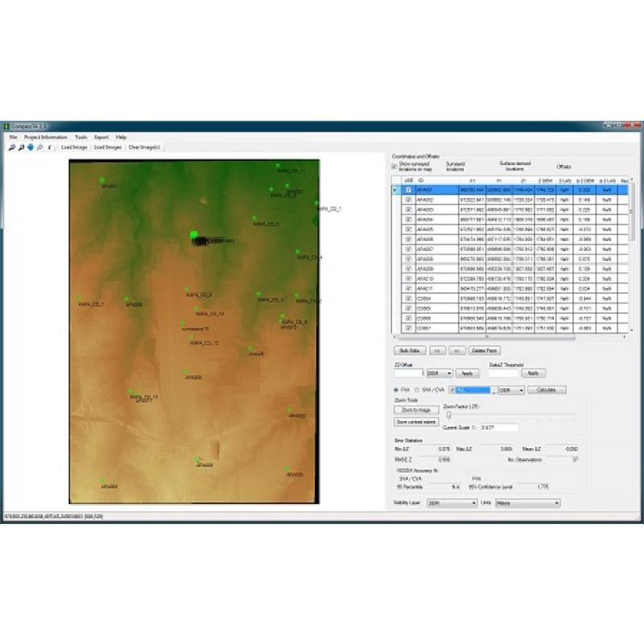Open the Tools menu

point(81,137)
